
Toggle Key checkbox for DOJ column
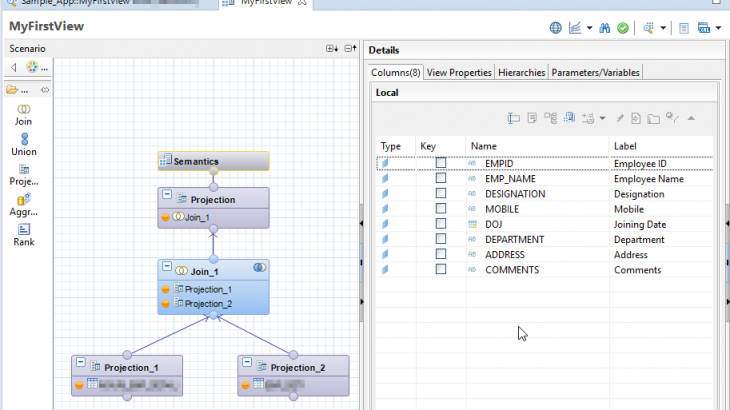440,225
